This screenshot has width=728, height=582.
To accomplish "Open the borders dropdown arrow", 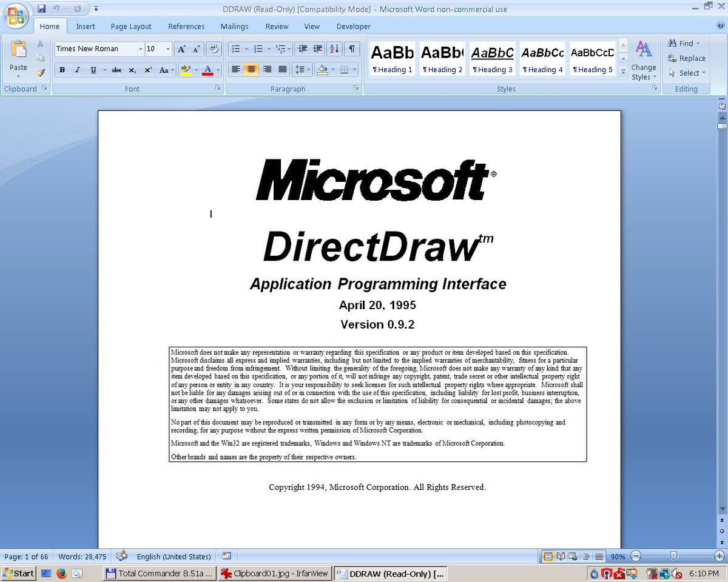I will (x=354, y=70).
